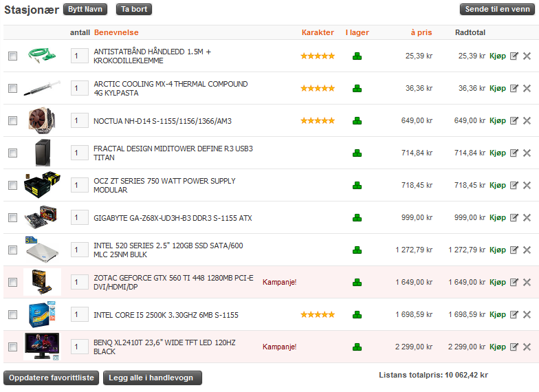Image resolution: width=539 pixels, height=392 pixels.
Task: Delete Zotac GeForce GTX 560 row with X
Action: pyautogui.click(x=527, y=282)
